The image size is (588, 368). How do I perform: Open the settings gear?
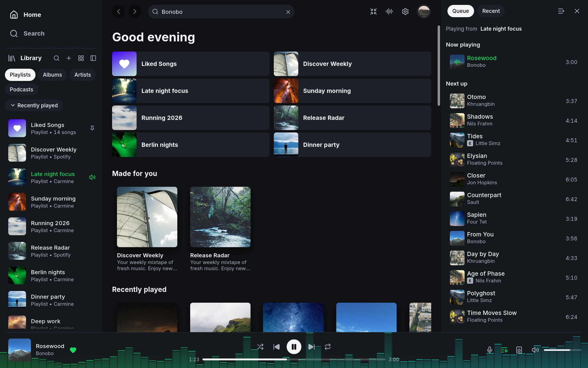tap(405, 12)
